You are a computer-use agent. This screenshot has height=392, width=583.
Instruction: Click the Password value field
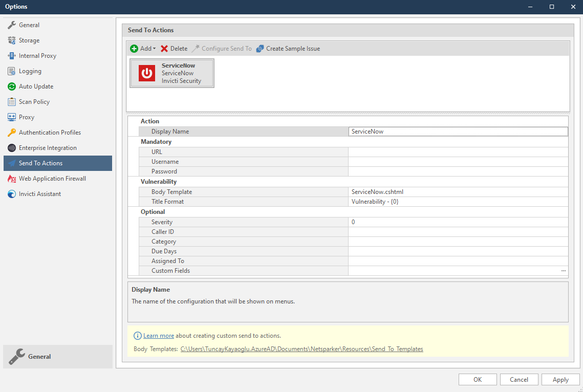(458, 171)
